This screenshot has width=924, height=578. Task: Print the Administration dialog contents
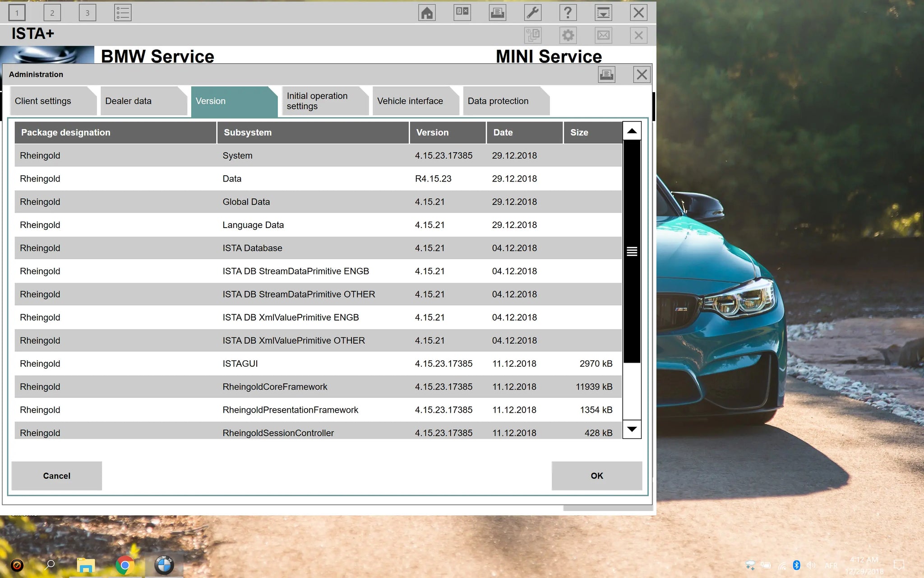[x=607, y=75]
